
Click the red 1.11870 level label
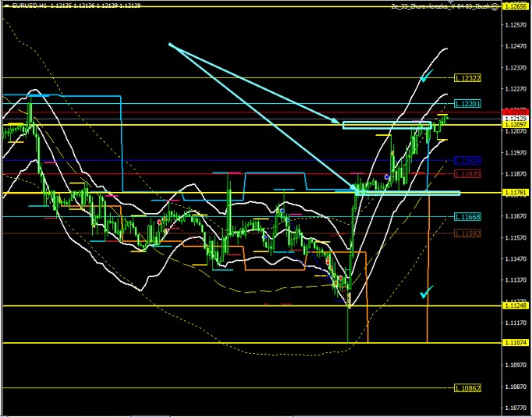(x=466, y=174)
